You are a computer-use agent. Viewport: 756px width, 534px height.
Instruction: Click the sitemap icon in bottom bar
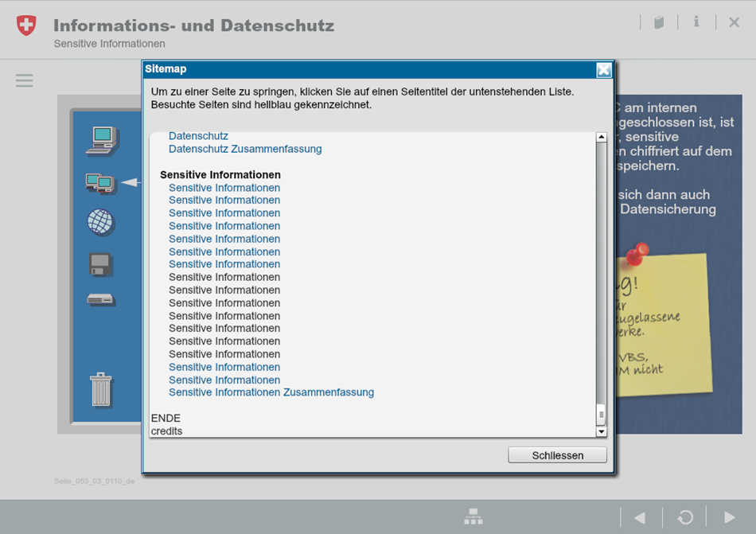coord(473,517)
